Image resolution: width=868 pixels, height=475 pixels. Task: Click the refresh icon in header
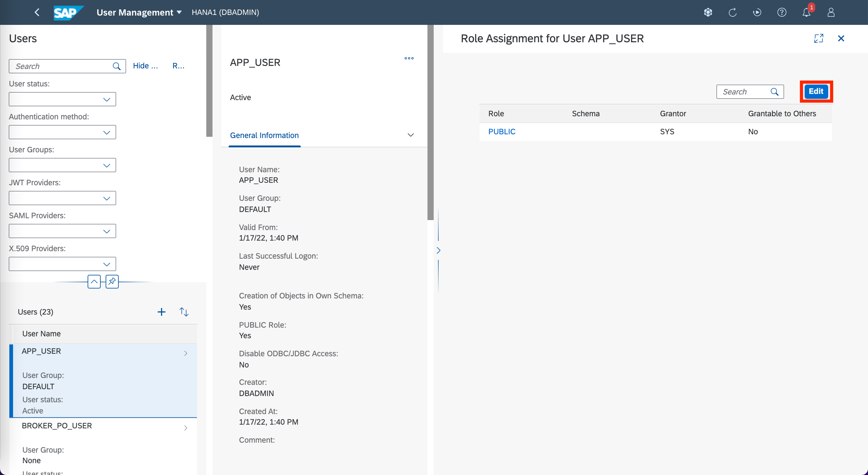pos(732,12)
